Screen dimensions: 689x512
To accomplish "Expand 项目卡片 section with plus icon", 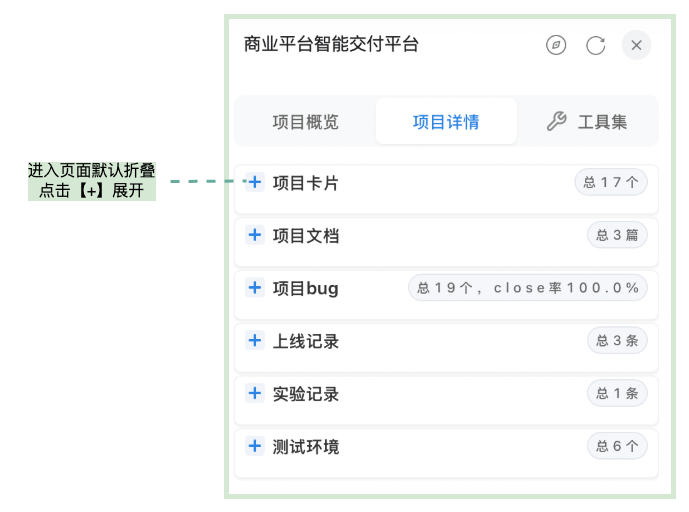I will pos(255,182).
